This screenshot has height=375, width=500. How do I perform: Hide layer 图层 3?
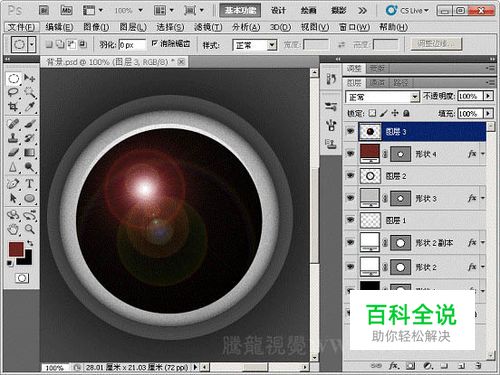tap(350, 131)
